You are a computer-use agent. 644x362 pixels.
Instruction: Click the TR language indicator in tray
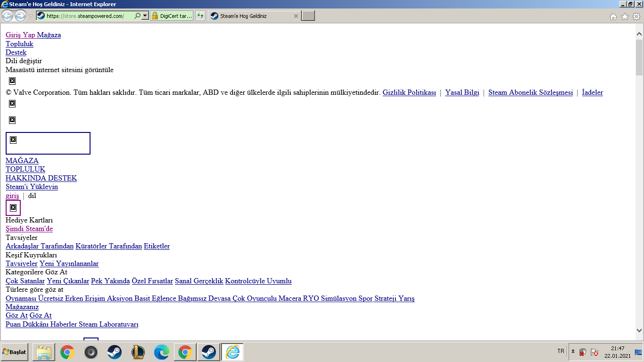click(561, 351)
